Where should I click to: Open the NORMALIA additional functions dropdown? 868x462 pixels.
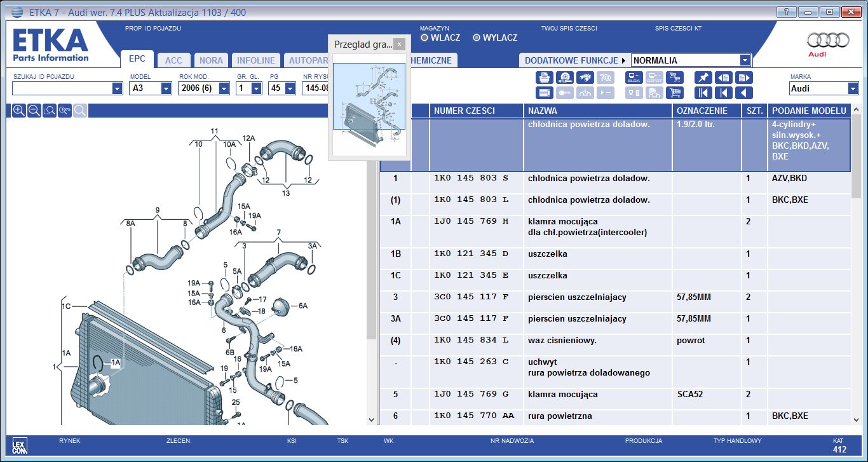point(745,60)
